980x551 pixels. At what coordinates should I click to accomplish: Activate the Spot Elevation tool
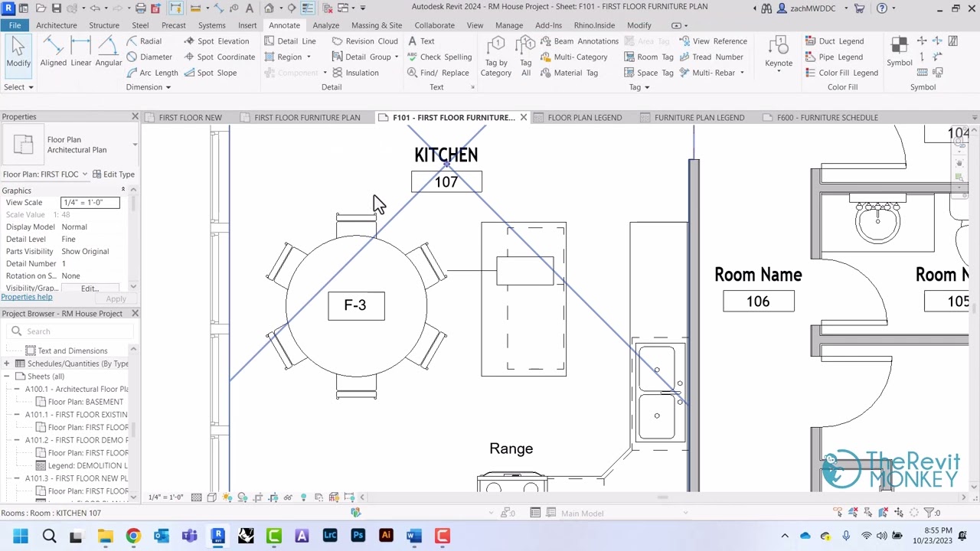click(216, 41)
